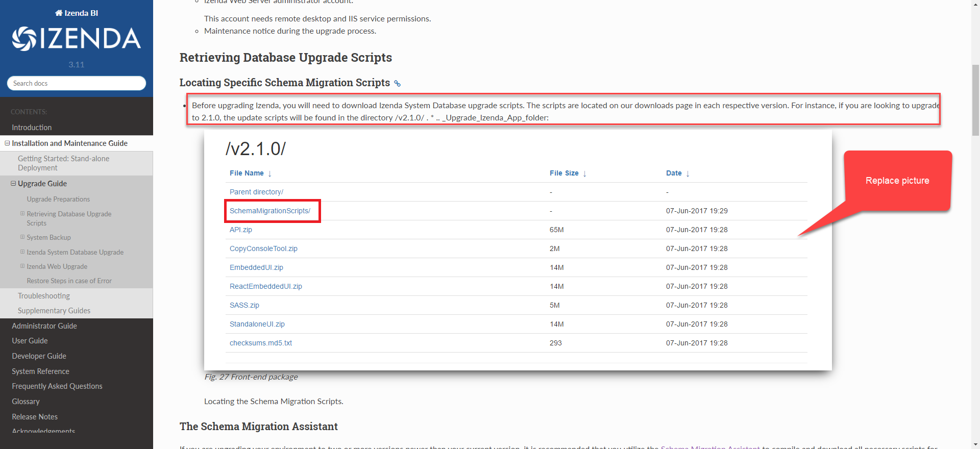
Task: Click the scrollbar down arrow
Action: (x=975, y=445)
